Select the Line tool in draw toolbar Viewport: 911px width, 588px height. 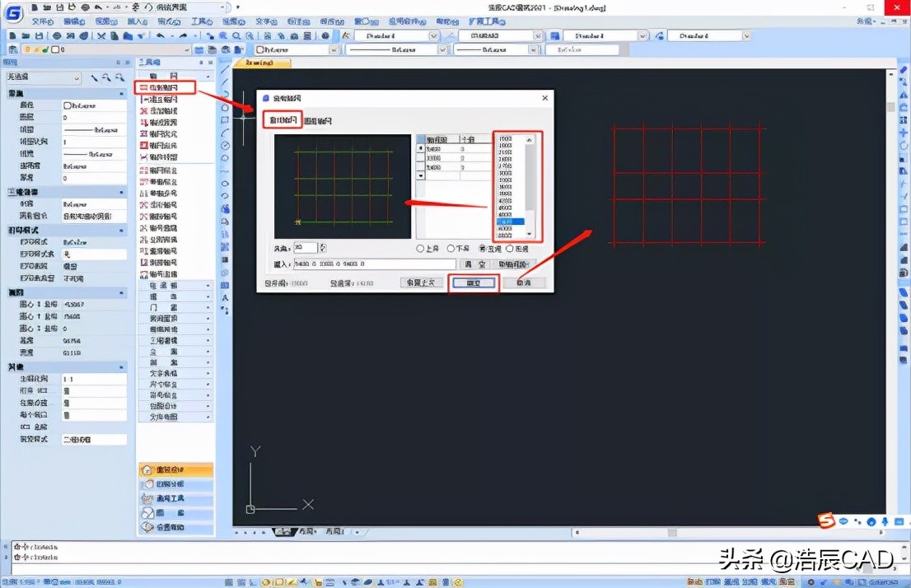pyautogui.click(x=225, y=68)
